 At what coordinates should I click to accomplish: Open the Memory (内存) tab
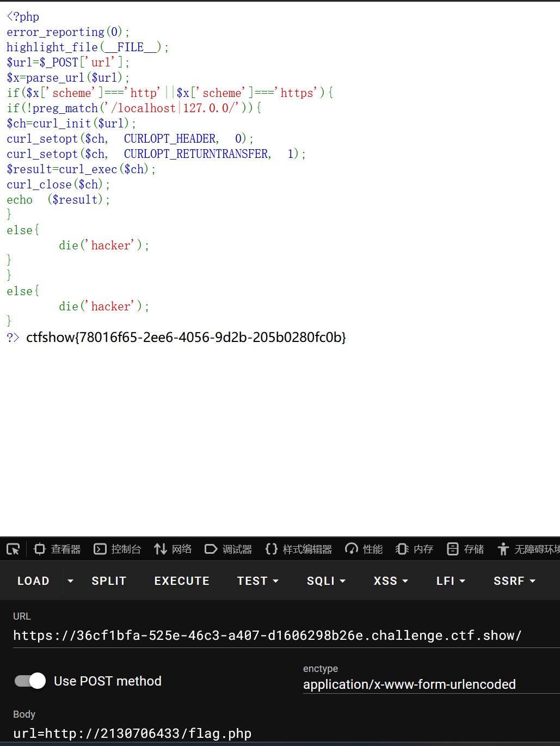[415, 549]
